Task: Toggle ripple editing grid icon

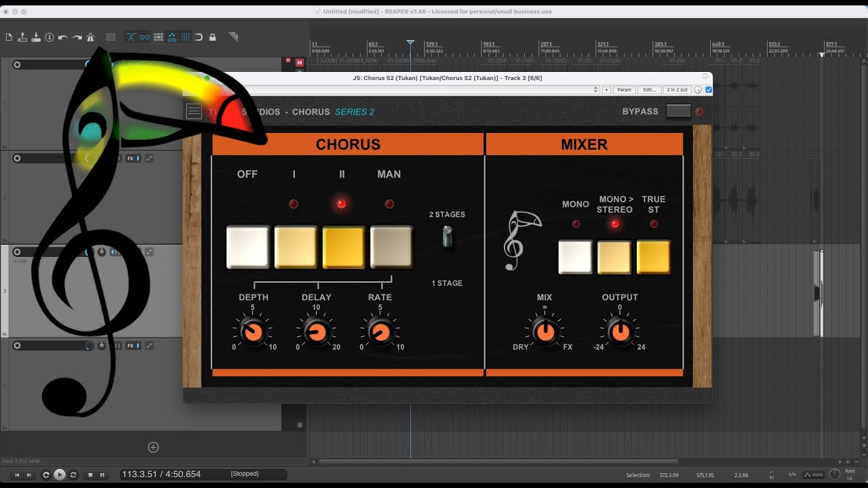Action: point(158,37)
